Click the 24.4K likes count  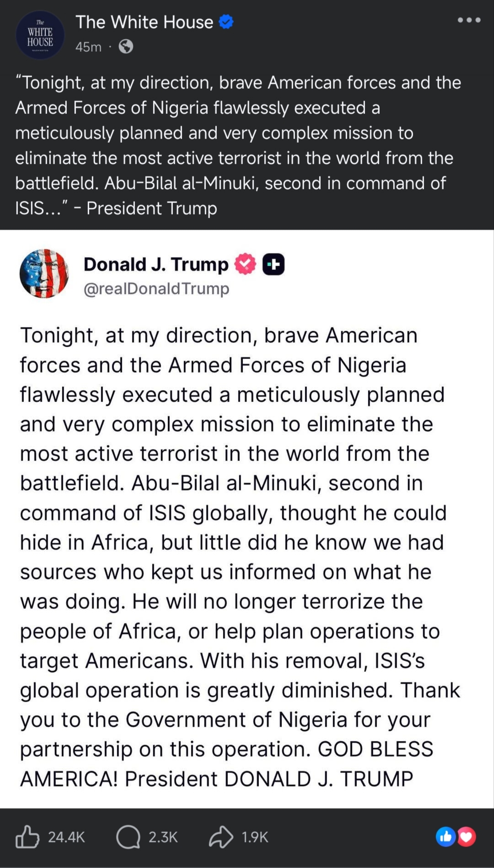click(x=67, y=837)
